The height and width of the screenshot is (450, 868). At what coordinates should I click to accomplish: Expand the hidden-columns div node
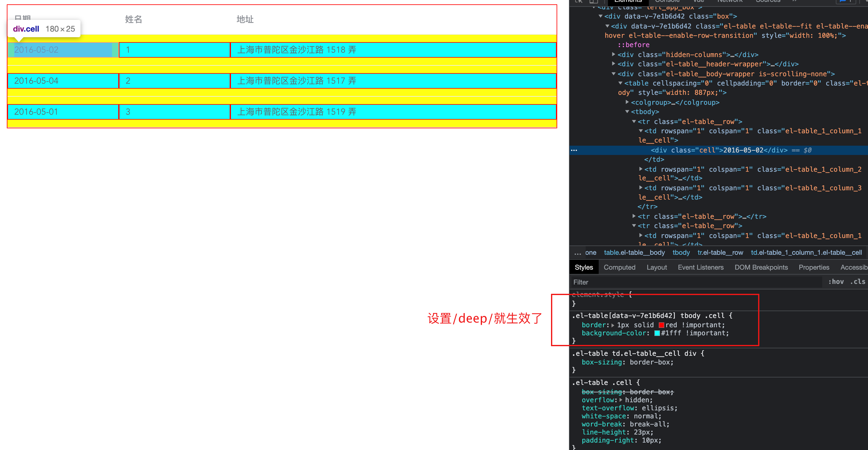[614, 54]
